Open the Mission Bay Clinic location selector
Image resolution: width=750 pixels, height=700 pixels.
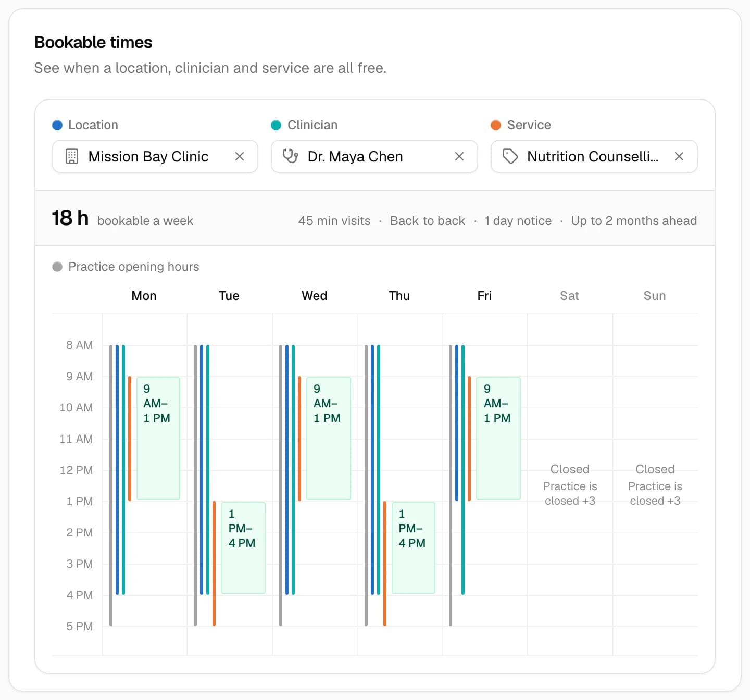[155, 156]
